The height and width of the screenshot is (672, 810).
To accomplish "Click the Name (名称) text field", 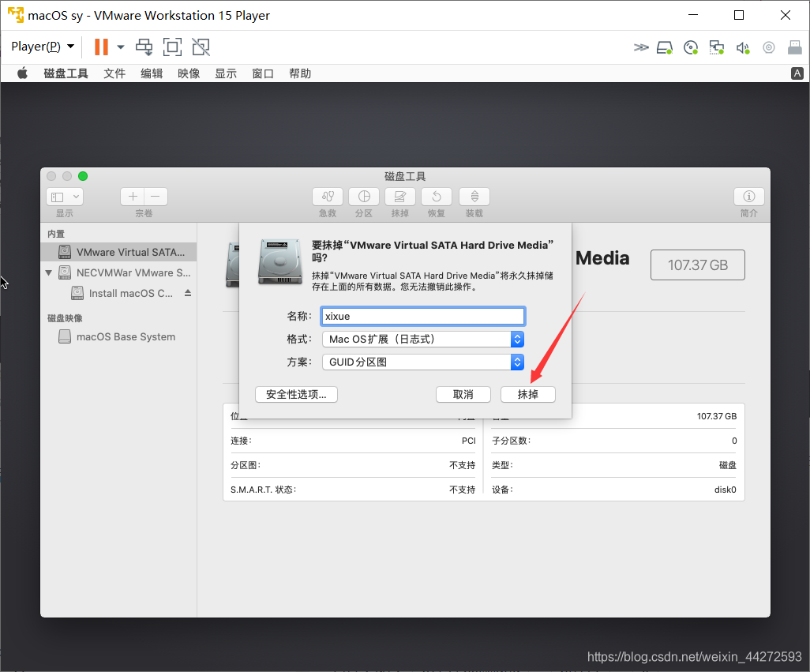I will [422, 316].
